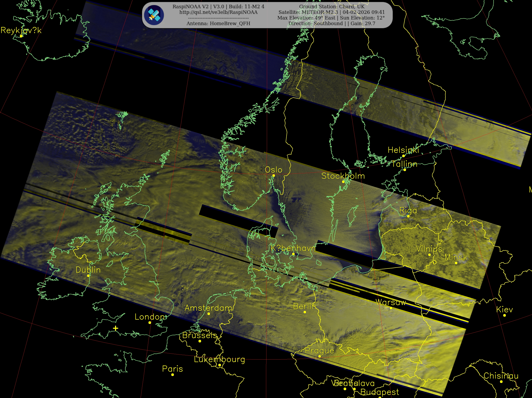Screen dimensions: 532x398
Task: Click the Kiev city marker dot
Action: [504, 315]
